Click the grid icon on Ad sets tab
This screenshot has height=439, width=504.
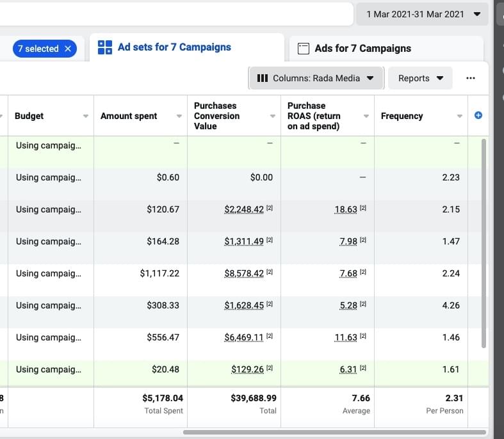(105, 47)
